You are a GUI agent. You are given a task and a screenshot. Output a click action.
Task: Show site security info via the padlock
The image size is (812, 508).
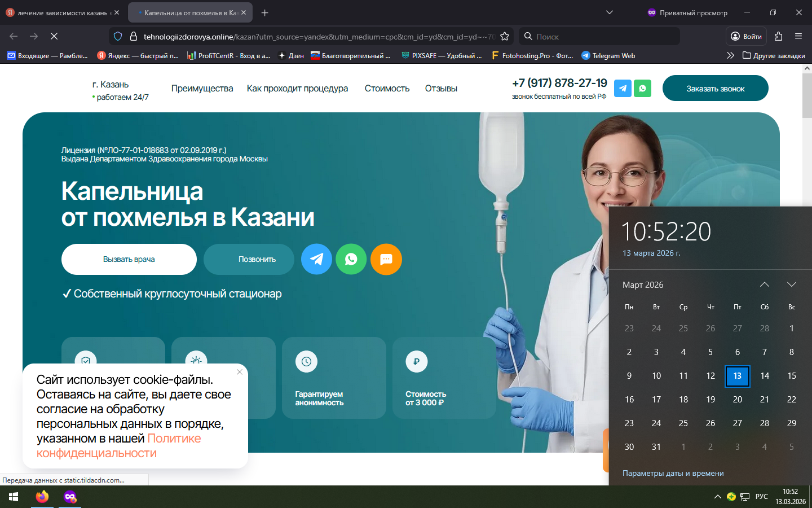pos(134,36)
